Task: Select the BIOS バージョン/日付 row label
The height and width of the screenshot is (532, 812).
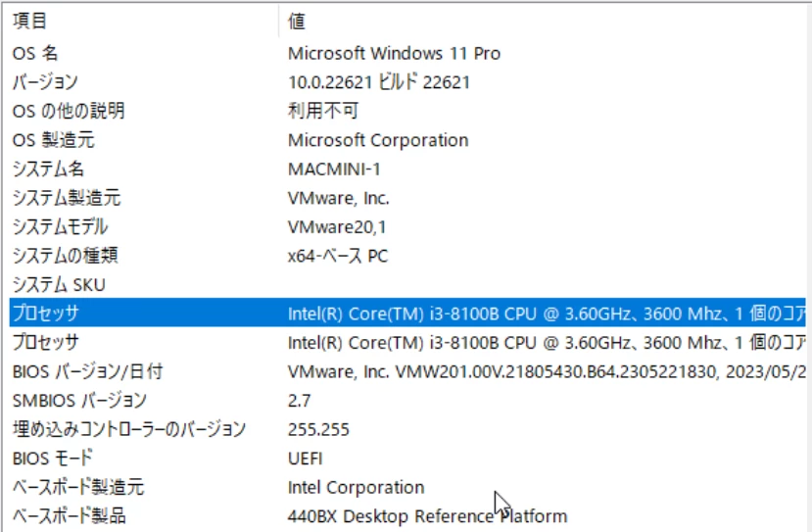Action: [87, 371]
